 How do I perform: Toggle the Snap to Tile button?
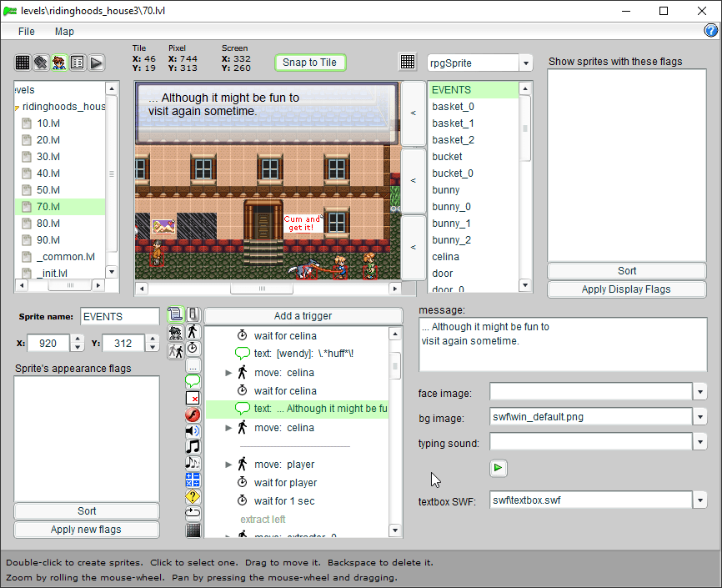click(x=309, y=63)
